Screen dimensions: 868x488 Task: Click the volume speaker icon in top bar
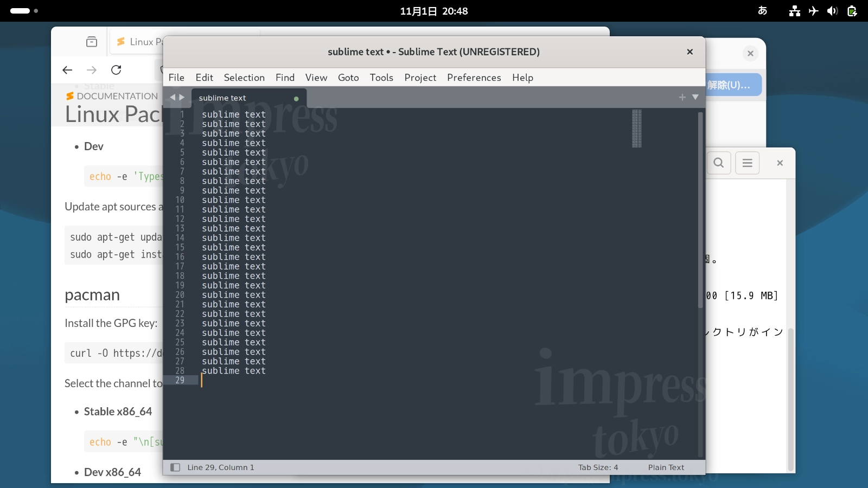click(833, 11)
